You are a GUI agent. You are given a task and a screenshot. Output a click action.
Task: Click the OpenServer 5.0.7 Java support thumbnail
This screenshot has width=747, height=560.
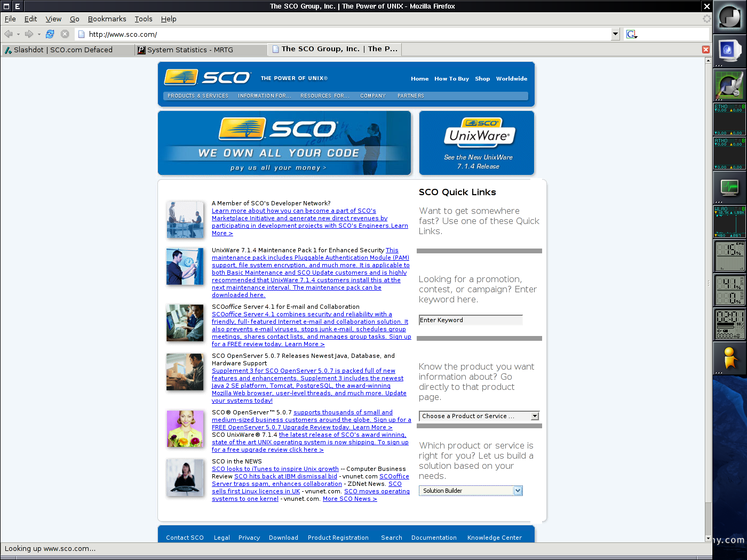point(185,372)
